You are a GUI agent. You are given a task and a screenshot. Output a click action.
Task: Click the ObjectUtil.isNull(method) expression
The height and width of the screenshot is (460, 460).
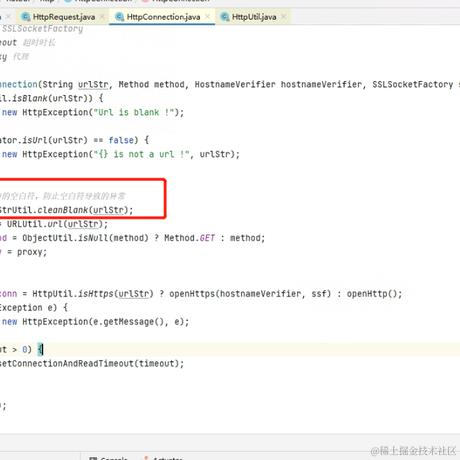(x=85, y=238)
